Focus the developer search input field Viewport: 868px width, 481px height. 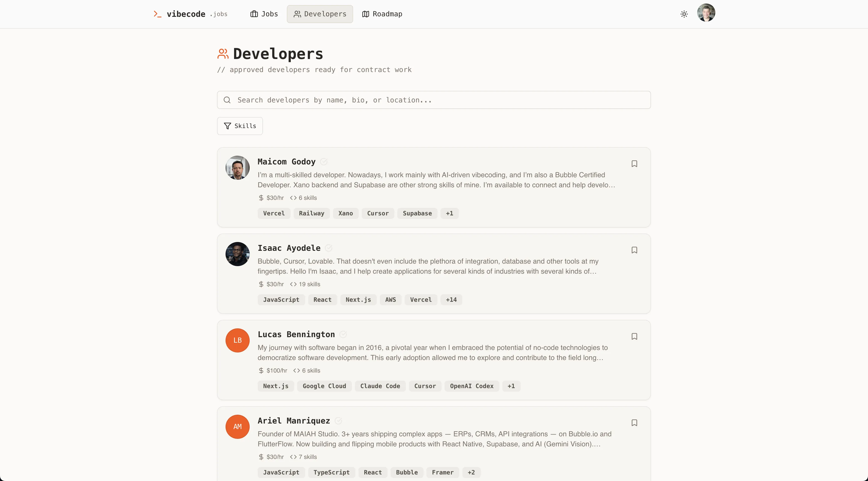[434, 100]
